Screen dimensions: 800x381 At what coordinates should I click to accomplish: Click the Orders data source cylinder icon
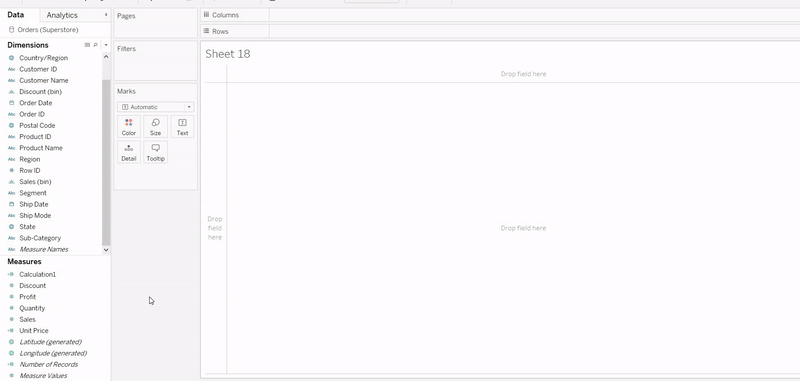coord(11,30)
